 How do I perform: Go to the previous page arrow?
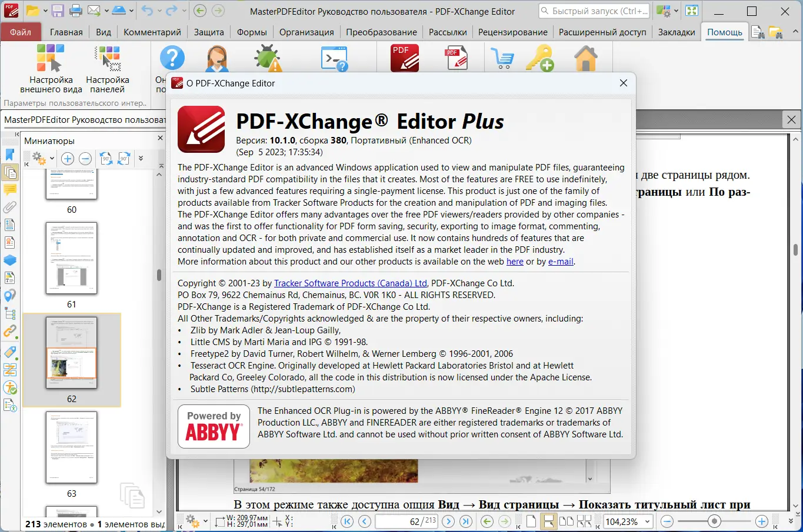point(365,521)
